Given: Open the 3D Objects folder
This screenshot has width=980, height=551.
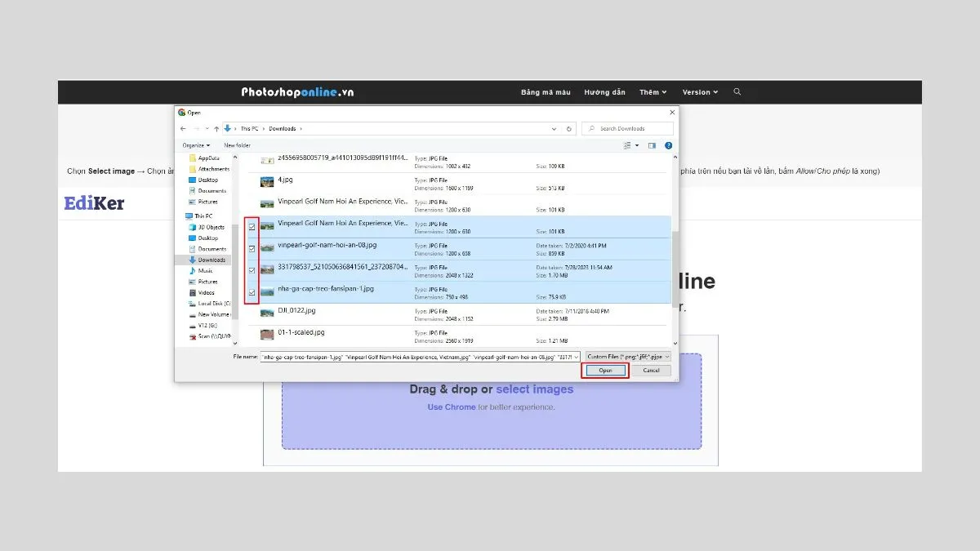Looking at the screenshot, I should click(x=211, y=227).
